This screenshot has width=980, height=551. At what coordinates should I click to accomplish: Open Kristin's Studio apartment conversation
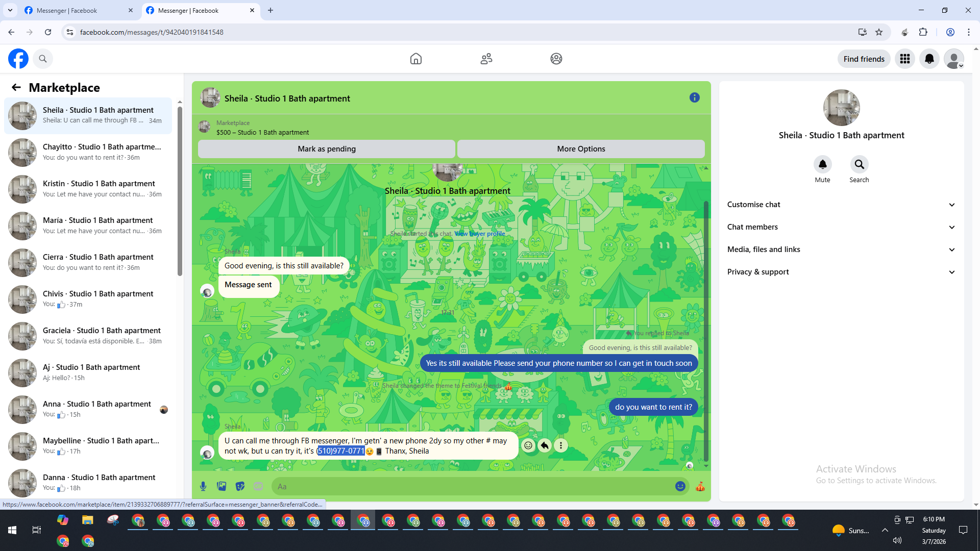[88, 189]
